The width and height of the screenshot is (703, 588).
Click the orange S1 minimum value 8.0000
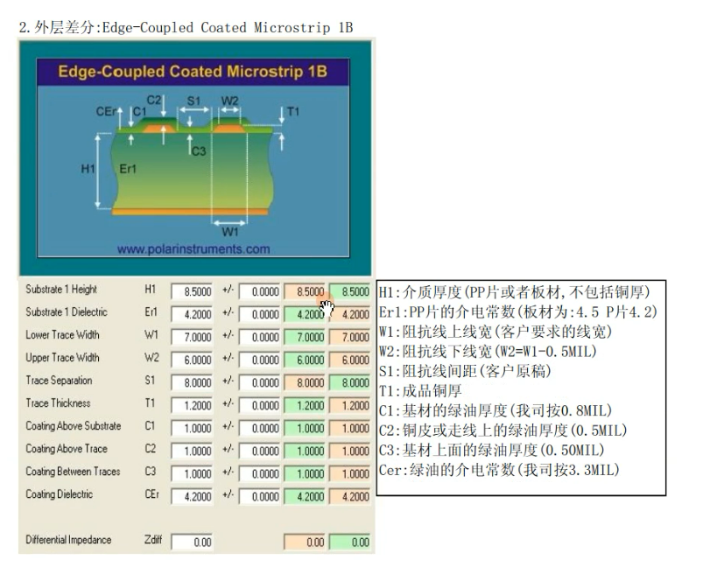tap(305, 382)
